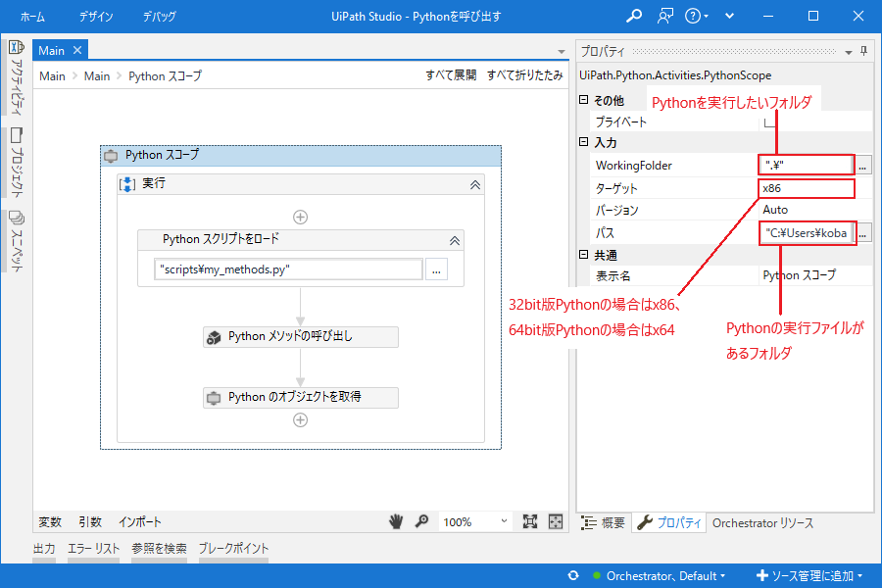Screen dimensions: 882x588
Task: Open the 引数 panel
Action: pos(90,521)
